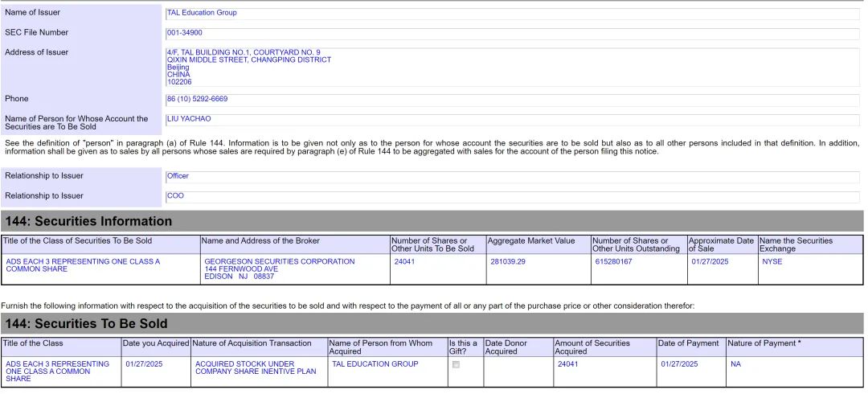
Task: Select shares to be sold value 24041
Action: pos(404,261)
